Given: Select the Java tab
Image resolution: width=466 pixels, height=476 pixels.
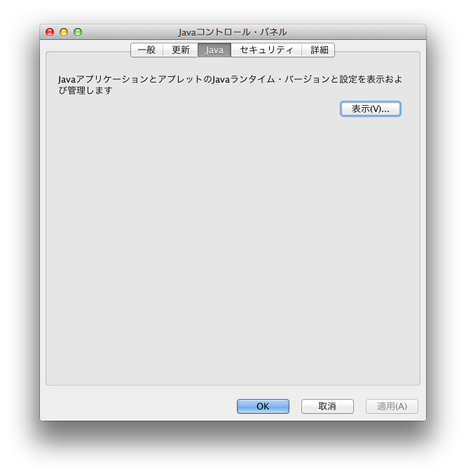Looking at the screenshot, I should (214, 50).
